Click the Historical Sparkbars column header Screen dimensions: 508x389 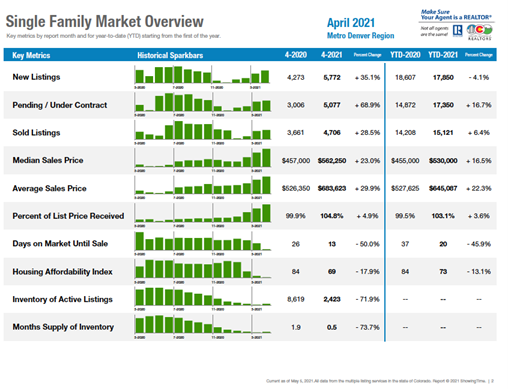(x=170, y=55)
